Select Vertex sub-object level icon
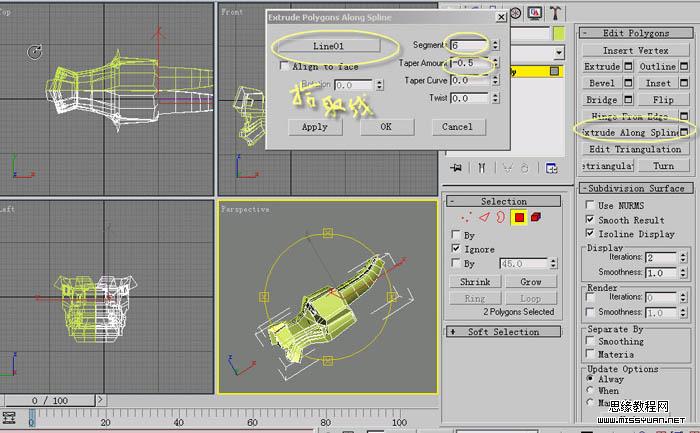Viewport: 700px width, 433px height. [467, 217]
